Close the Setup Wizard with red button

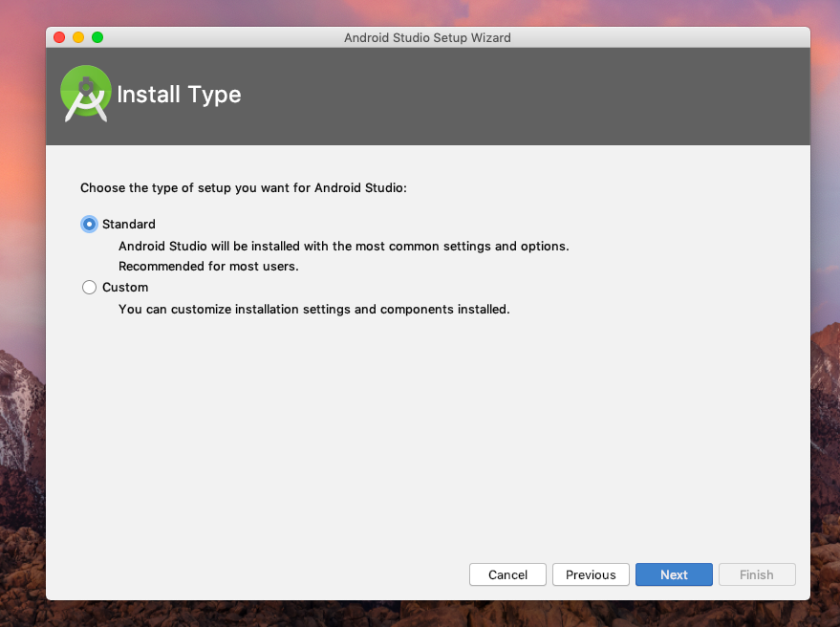[59, 37]
